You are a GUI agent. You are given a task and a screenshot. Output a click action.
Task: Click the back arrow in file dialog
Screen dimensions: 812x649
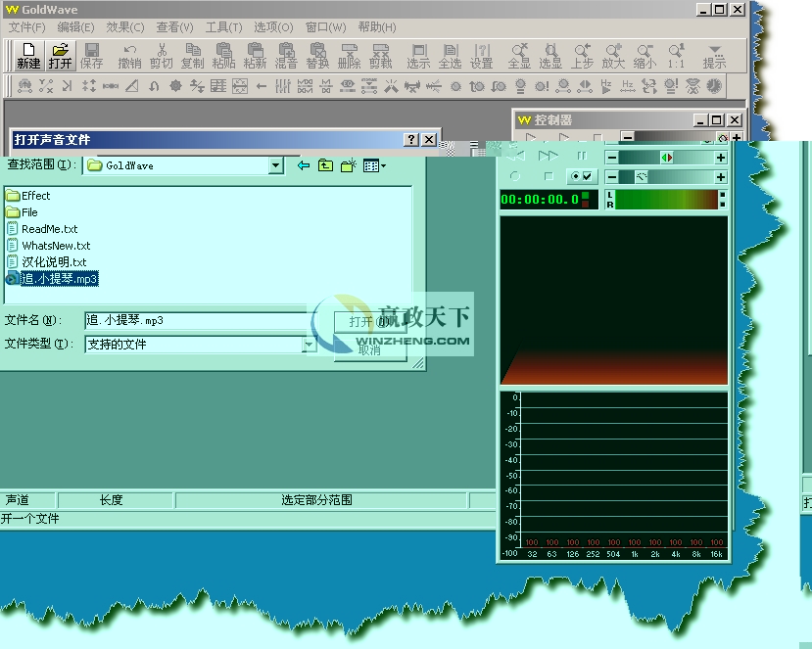pos(304,165)
